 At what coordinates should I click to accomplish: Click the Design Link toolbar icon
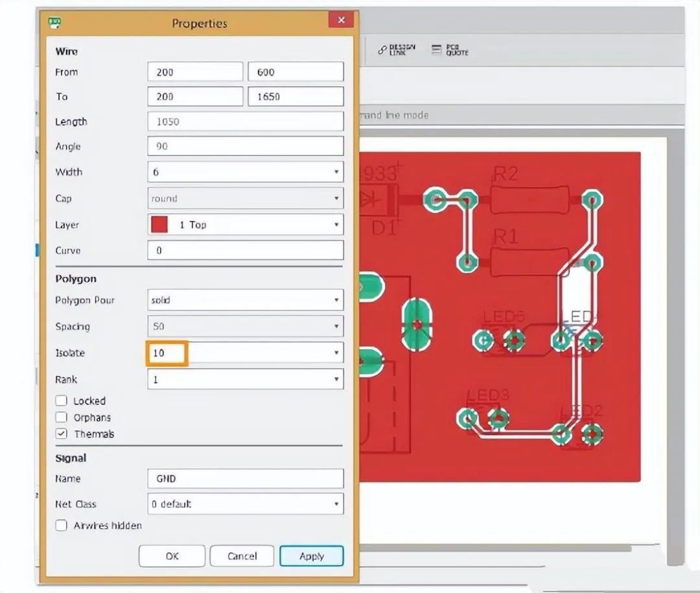tap(396, 50)
